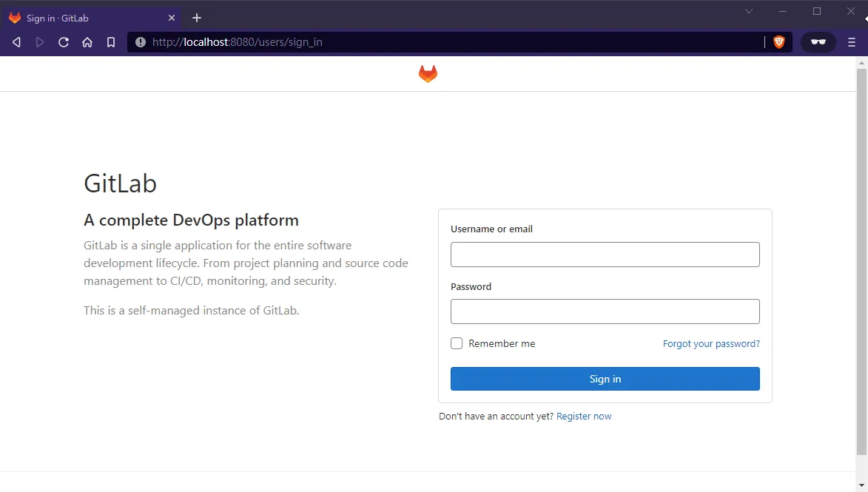Image resolution: width=868 pixels, height=492 pixels.
Task: Click the back navigation arrow
Action: (x=16, y=42)
